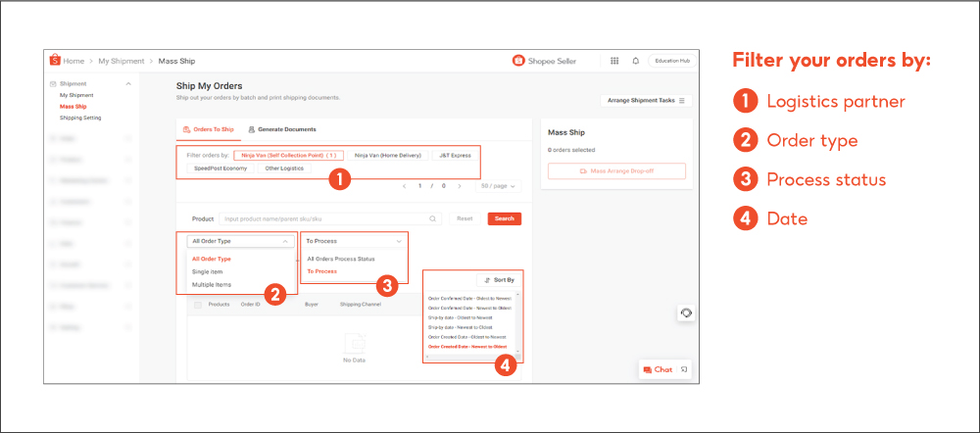
Task: Select All Orders Process Status option
Action: [341, 259]
